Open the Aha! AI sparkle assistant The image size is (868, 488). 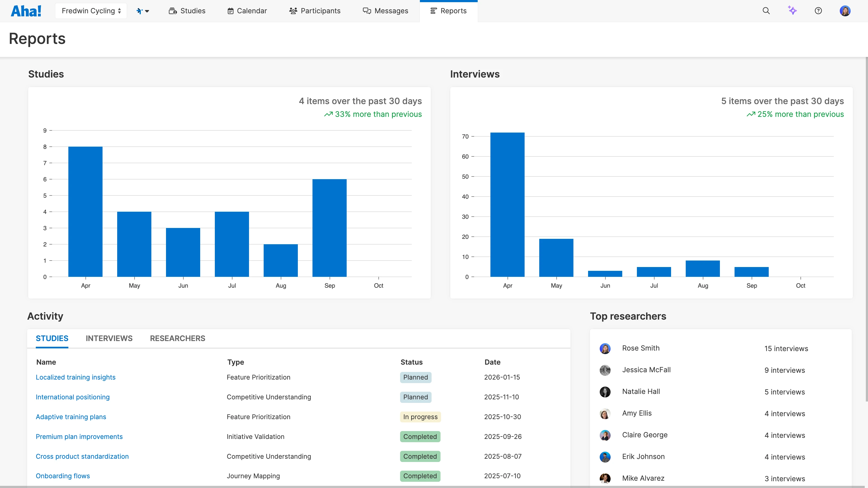click(x=793, y=11)
